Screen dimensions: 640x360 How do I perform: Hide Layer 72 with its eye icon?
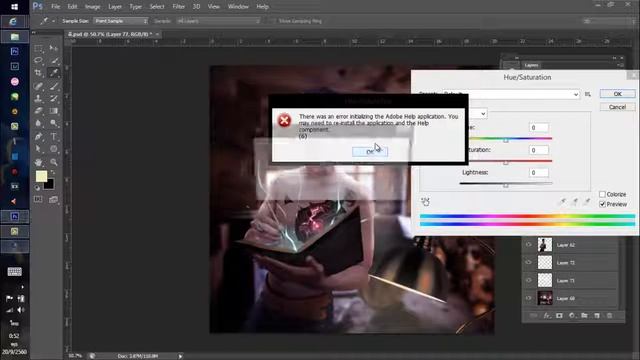point(529,262)
